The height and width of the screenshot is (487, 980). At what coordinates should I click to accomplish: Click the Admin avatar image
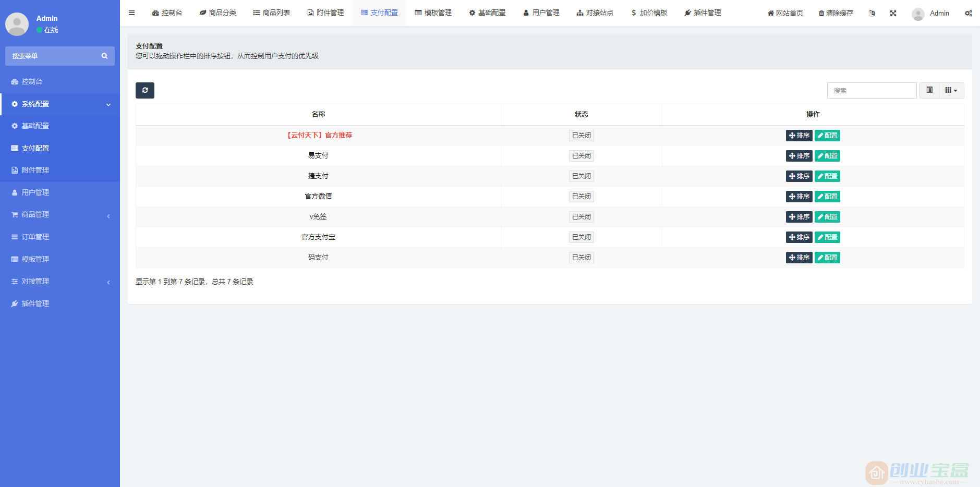[917, 14]
